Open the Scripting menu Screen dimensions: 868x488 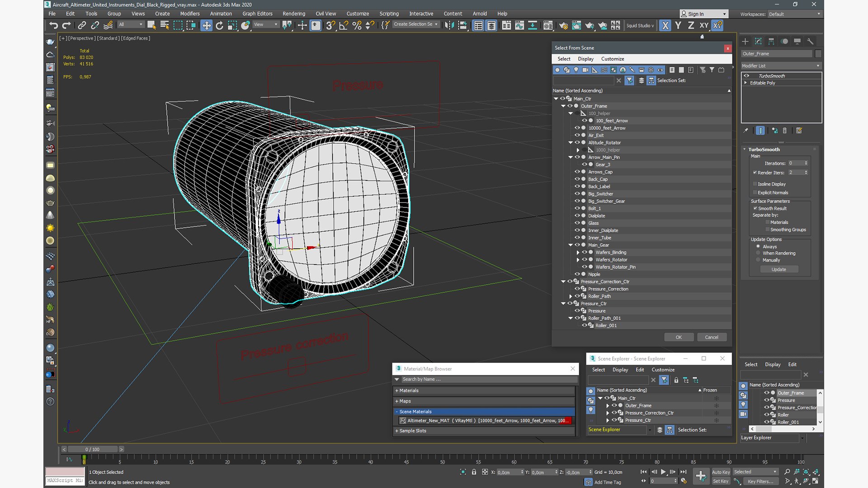pos(389,14)
